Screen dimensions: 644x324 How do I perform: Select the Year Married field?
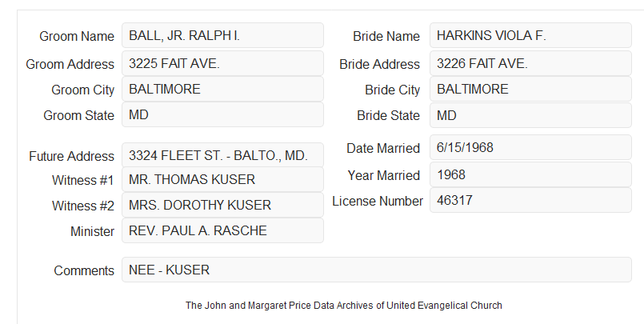tap(530, 174)
